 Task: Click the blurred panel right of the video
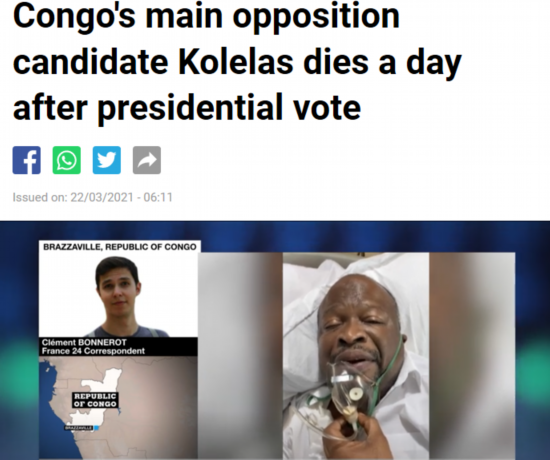coord(472,355)
